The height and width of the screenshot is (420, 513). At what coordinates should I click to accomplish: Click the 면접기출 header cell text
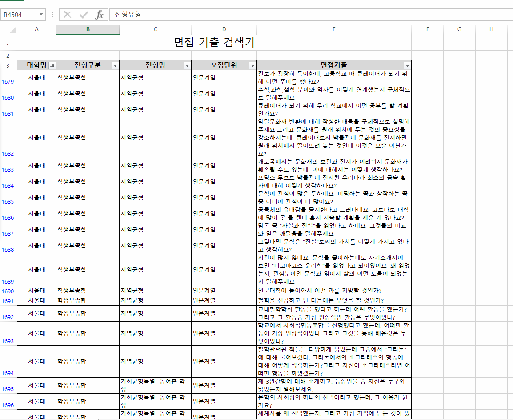[333, 65]
